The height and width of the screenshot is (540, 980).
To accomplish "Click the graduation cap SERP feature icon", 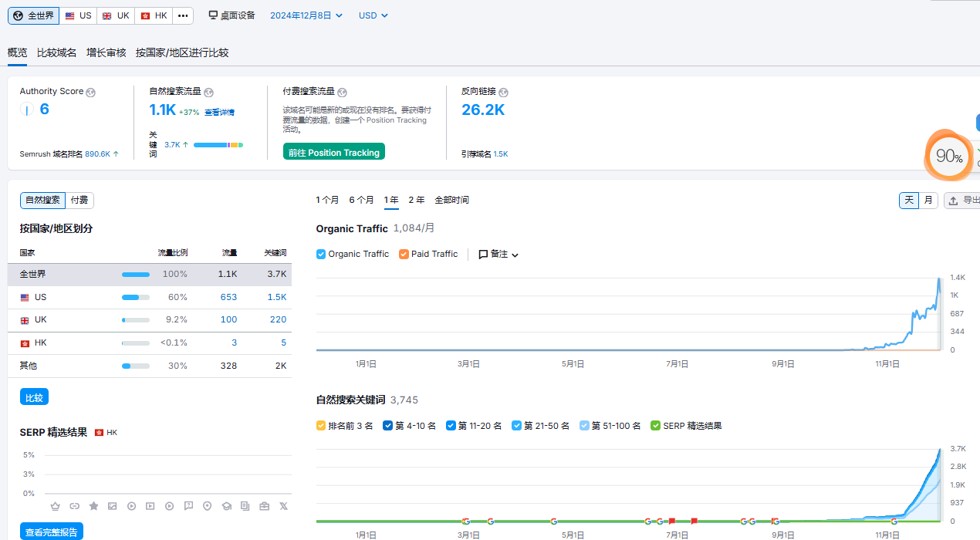I will [x=227, y=506].
